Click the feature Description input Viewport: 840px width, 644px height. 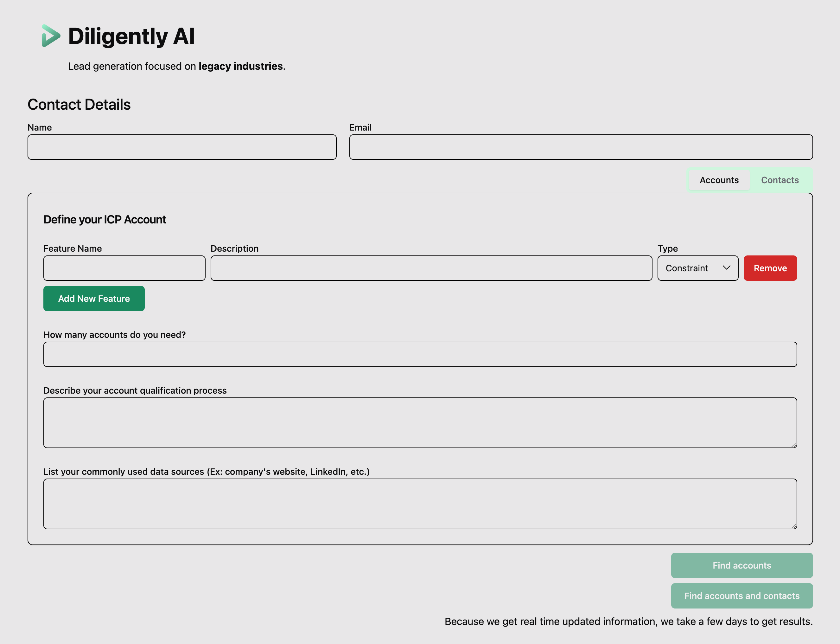(x=431, y=268)
